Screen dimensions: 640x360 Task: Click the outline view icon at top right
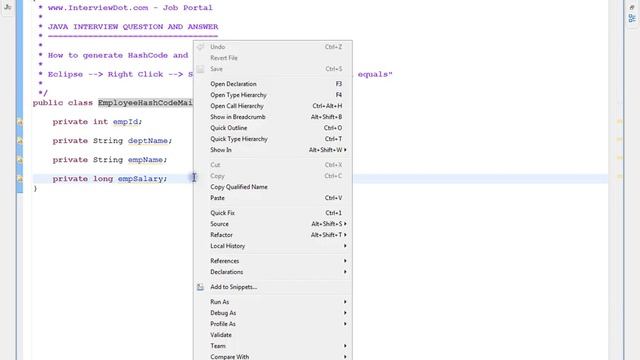[632, 18]
